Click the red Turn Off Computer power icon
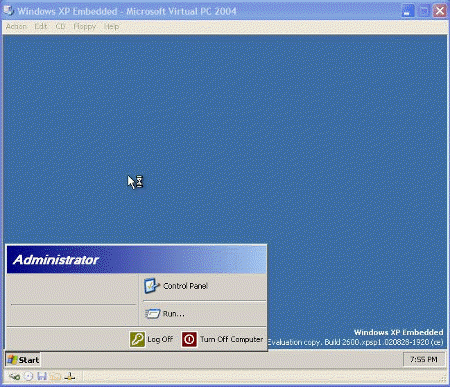 189,339
